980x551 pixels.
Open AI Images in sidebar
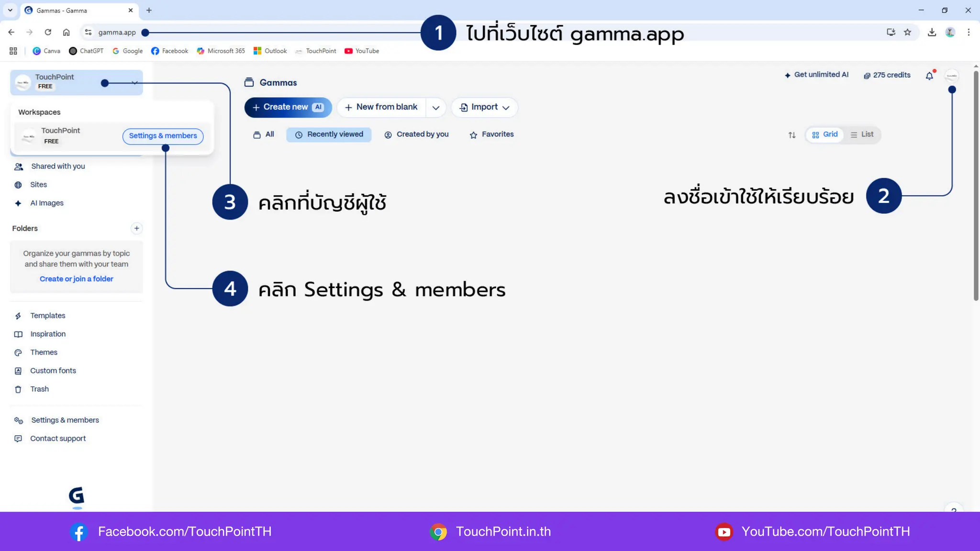coord(46,203)
